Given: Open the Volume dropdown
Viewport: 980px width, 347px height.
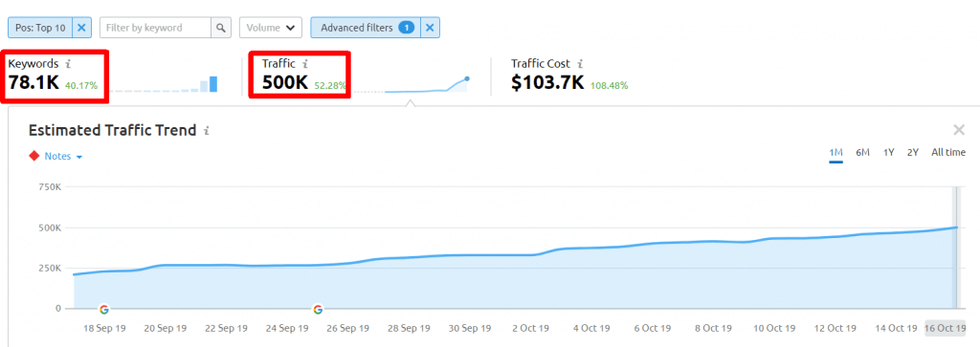Looking at the screenshot, I should pos(271,28).
